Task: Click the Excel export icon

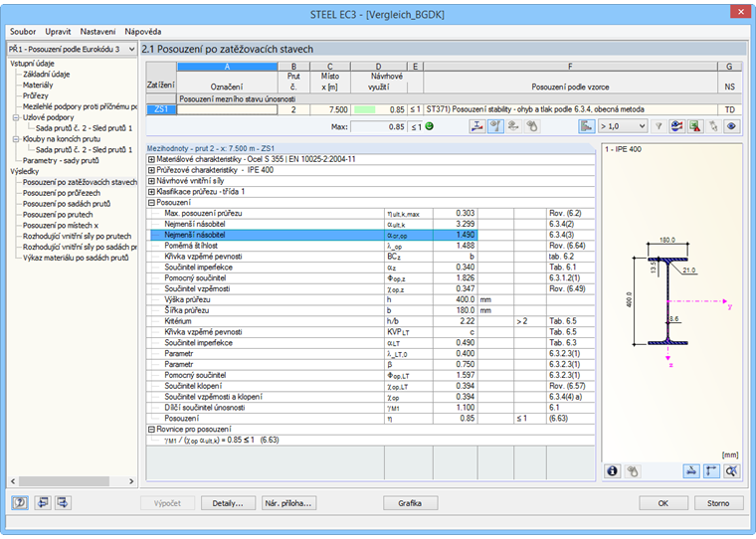Action: (x=695, y=126)
